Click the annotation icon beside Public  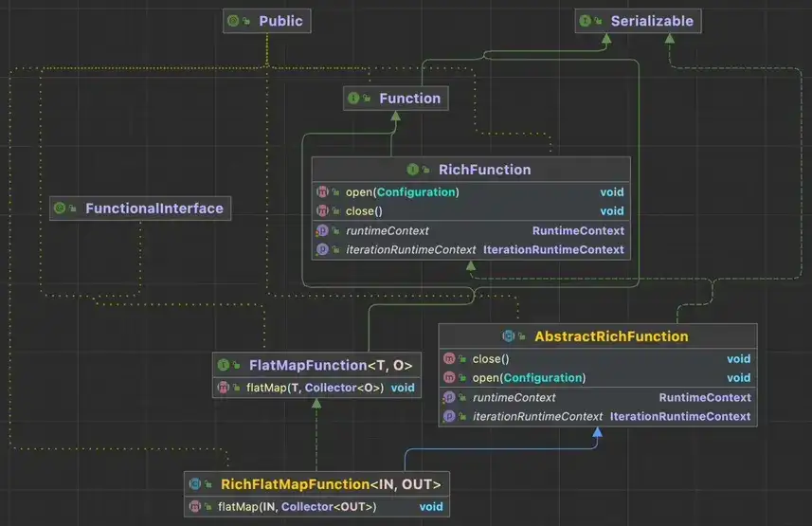point(233,21)
